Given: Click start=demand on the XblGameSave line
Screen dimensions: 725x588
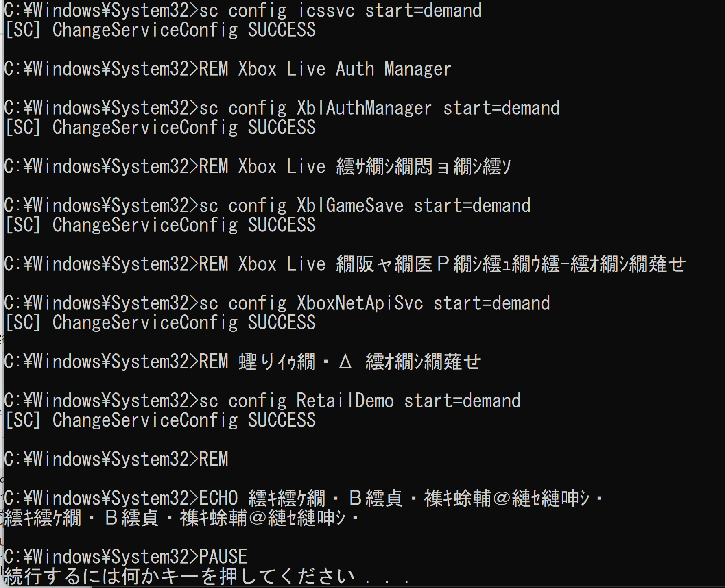Looking at the screenshot, I should click(472, 205).
